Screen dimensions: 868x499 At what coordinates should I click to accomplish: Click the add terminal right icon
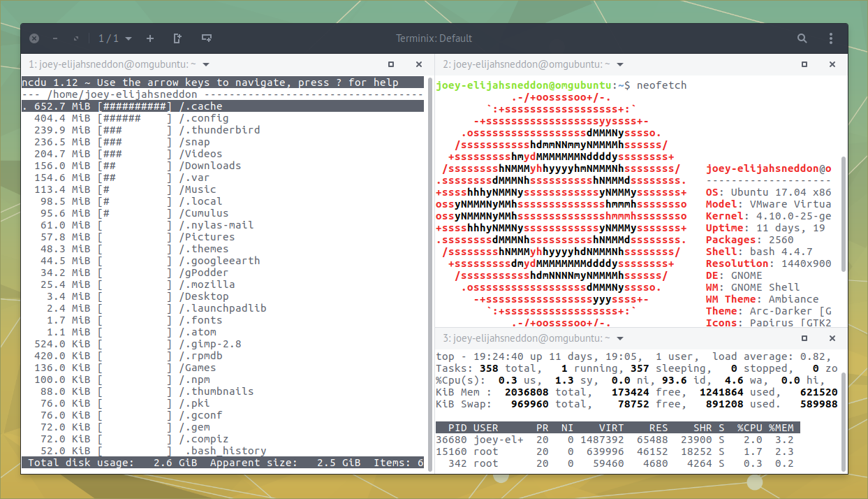point(177,38)
